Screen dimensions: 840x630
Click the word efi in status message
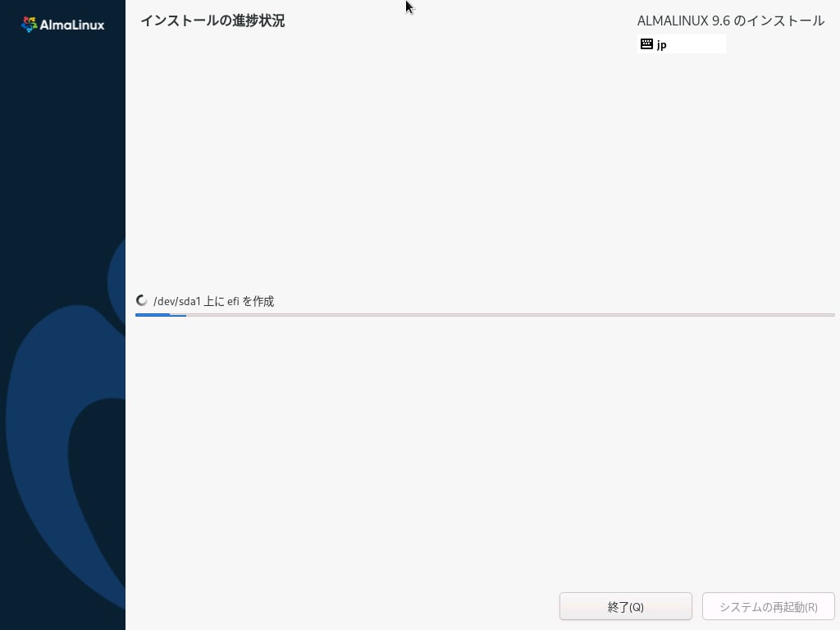tap(232, 301)
